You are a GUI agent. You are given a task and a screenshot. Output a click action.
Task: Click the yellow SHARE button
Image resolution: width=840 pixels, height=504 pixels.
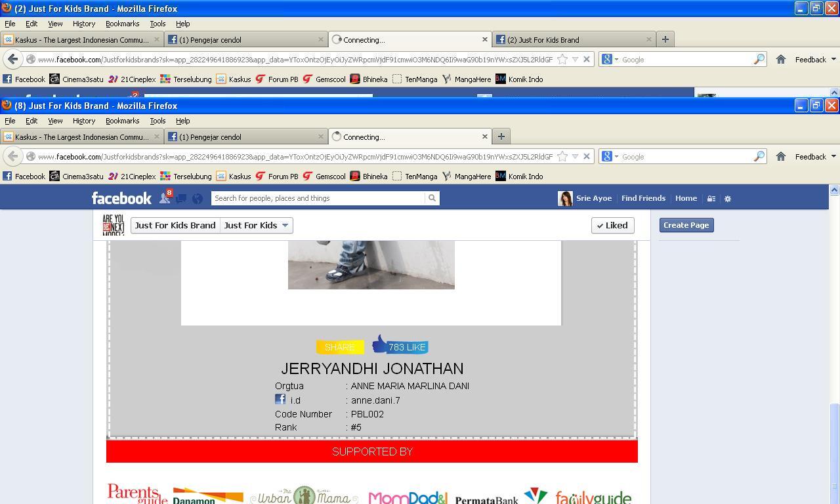tap(340, 346)
